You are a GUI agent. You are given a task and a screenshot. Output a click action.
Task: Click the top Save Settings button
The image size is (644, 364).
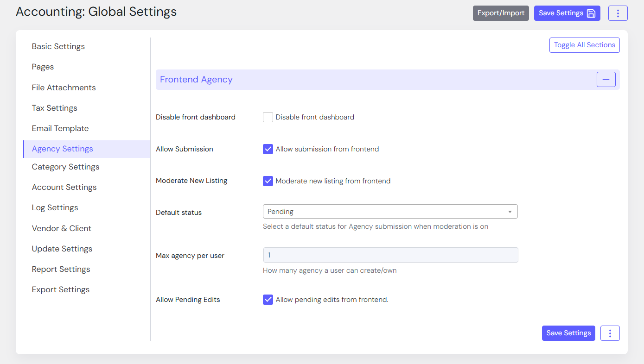point(567,13)
